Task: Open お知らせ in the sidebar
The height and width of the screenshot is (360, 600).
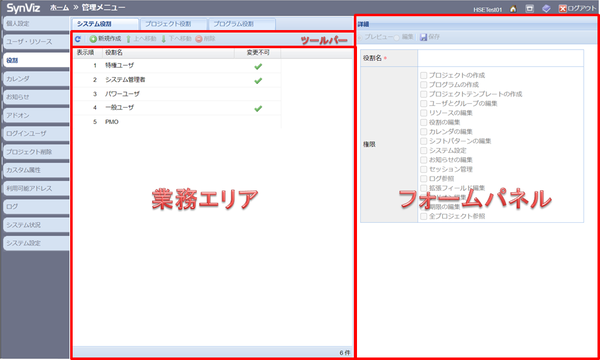Action: point(36,97)
